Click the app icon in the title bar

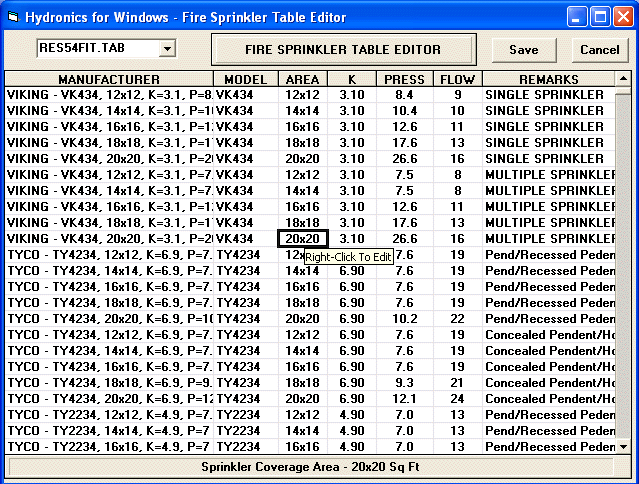point(13,17)
